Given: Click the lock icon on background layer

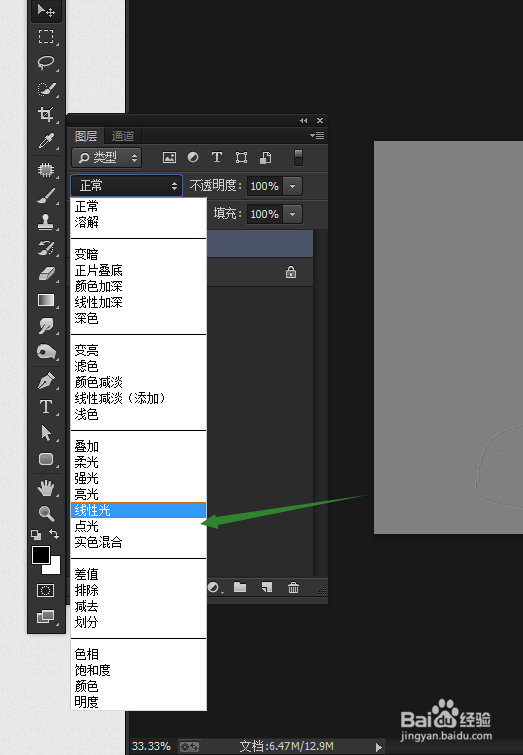Looking at the screenshot, I should (291, 272).
